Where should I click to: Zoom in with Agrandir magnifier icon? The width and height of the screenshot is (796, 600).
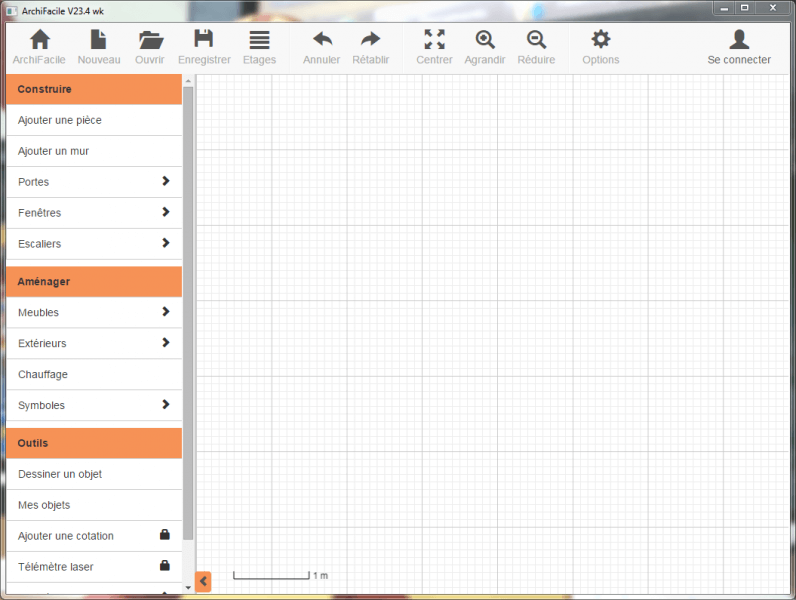click(485, 40)
